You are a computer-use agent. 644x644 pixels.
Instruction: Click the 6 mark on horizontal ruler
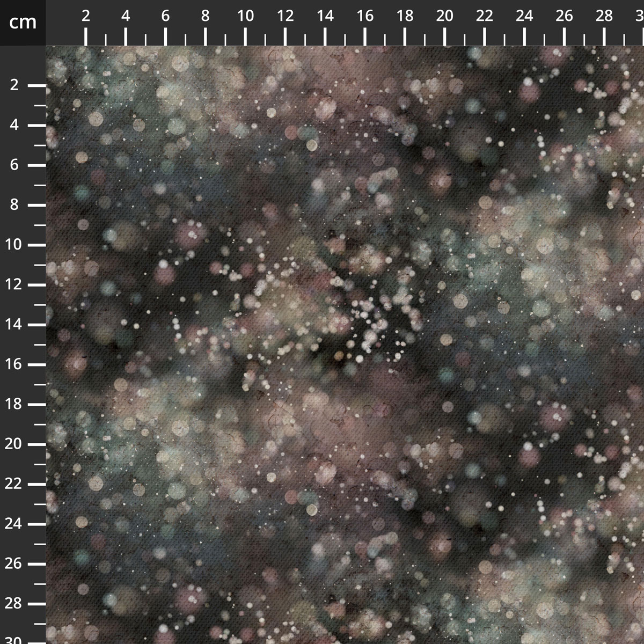[x=165, y=16]
